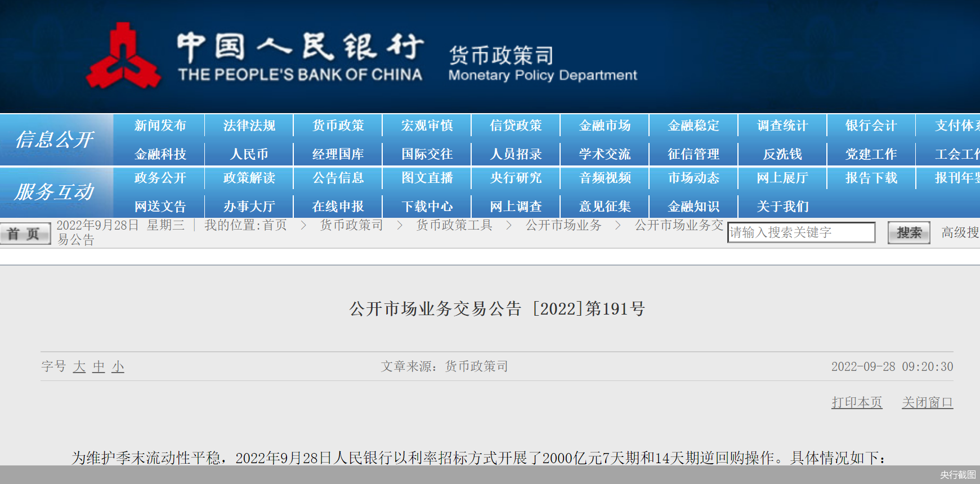Open 公告信息 section

coord(338,178)
